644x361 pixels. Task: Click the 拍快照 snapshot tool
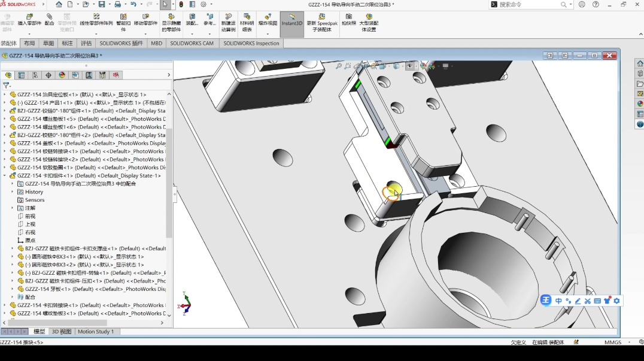click(349, 20)
